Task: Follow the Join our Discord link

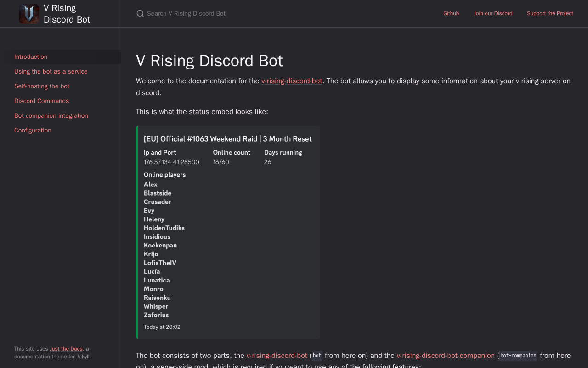Action: tap(493, 13)
